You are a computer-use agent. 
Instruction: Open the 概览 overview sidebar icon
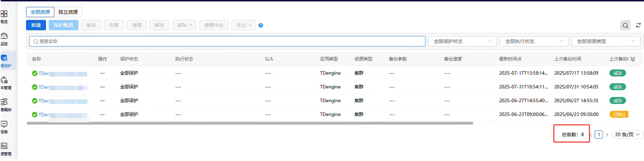[4, 14]
